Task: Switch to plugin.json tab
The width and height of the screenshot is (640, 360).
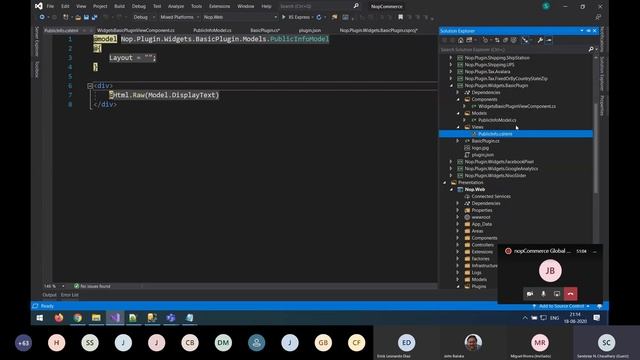Action: tap(310, 30)
